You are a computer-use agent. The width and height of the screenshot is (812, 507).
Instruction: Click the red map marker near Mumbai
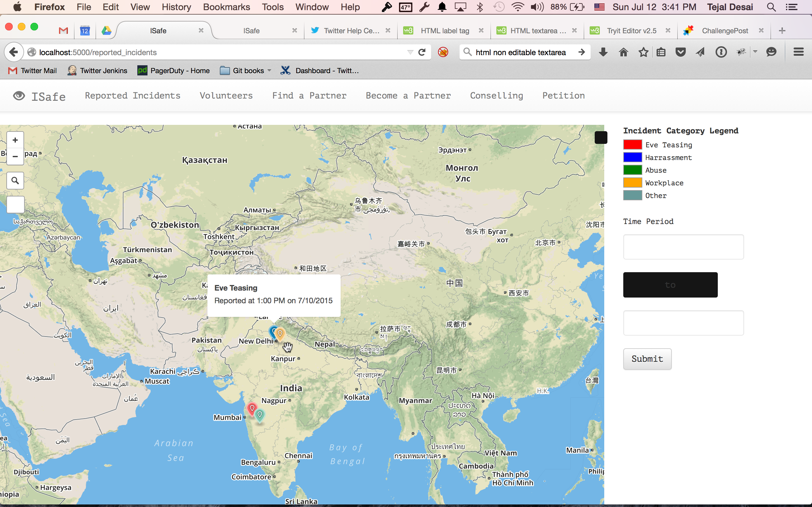tap(252, 408)
